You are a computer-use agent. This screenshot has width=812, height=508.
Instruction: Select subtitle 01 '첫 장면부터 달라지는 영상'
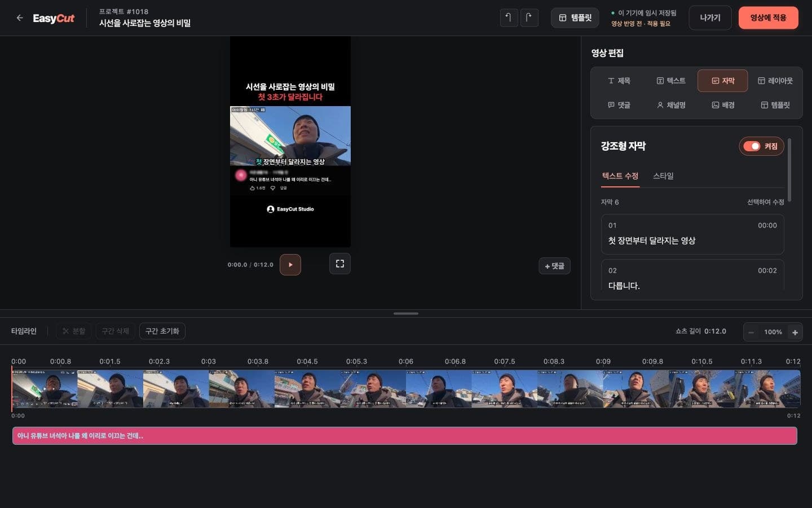(x=692, y=234)
